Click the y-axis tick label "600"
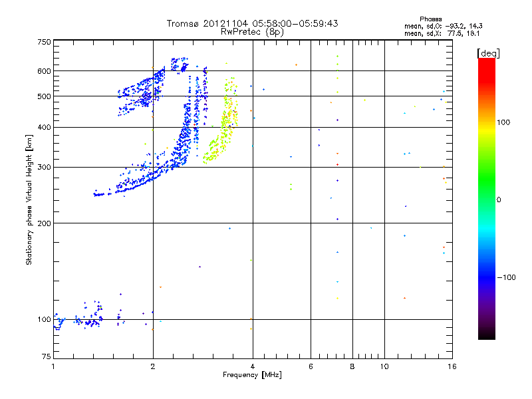532x399 pixels. 44,71
